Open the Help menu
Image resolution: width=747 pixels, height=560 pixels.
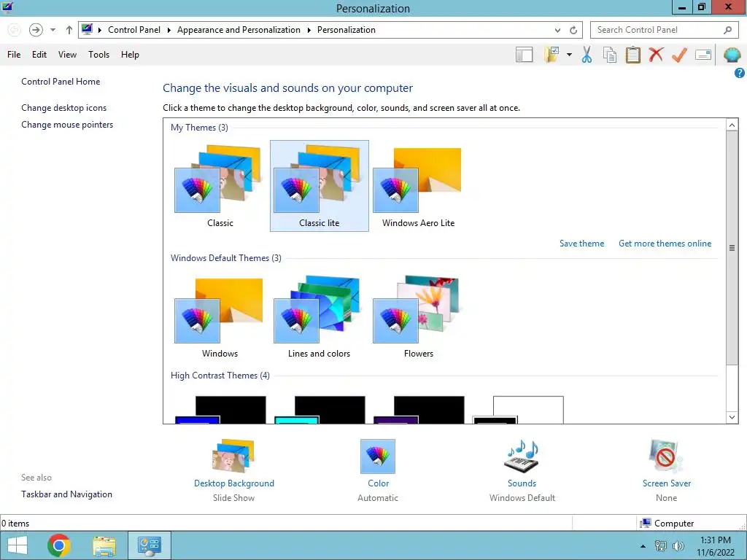[x=130, y=55]
